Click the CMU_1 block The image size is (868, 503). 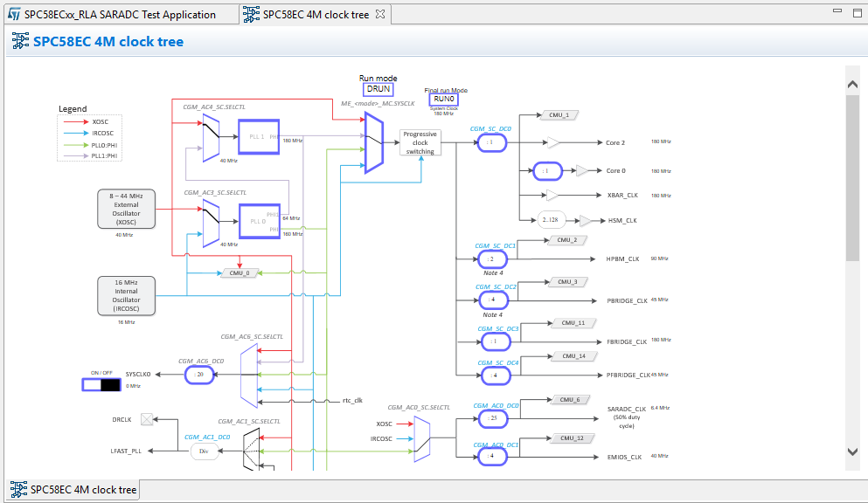pos(559,115)
